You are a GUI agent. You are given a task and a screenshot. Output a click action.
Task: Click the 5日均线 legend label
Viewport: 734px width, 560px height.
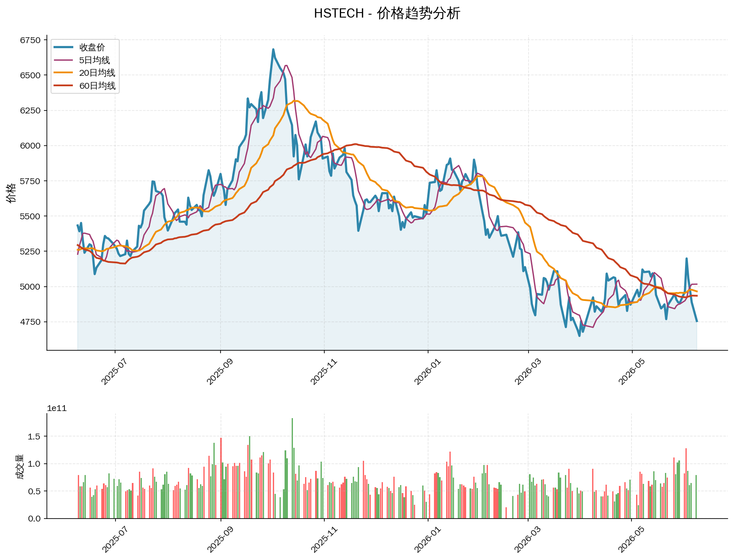95,60
